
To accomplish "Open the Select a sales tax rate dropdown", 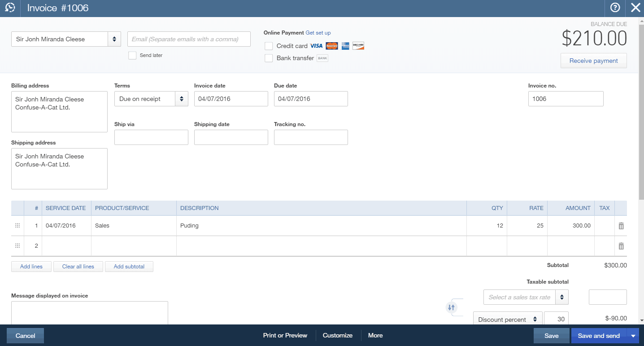I will point(525,297).
